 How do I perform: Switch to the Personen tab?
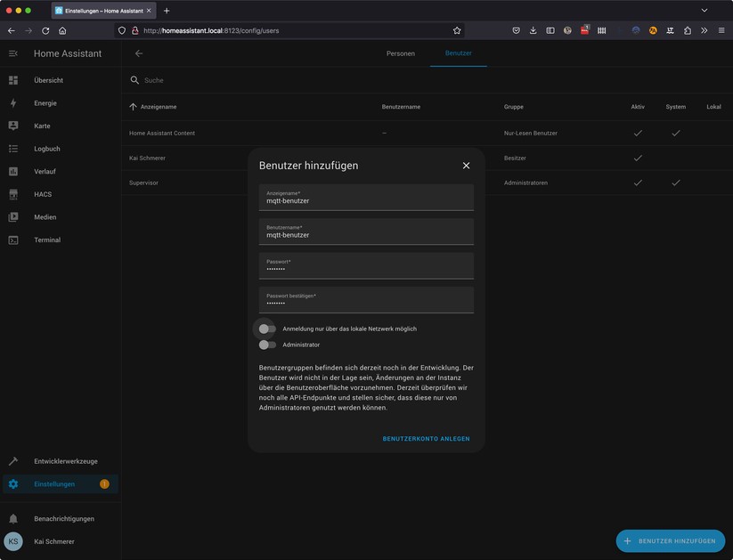(401, 53)
